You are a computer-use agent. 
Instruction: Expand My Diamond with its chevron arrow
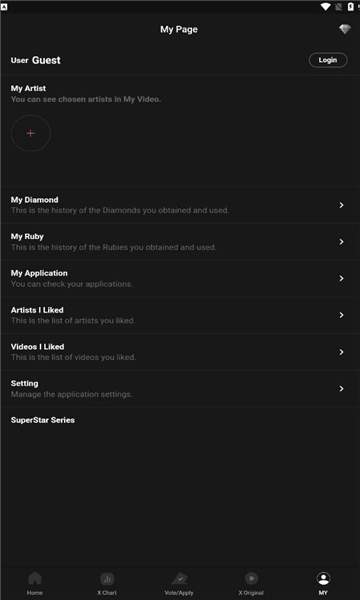click(x=341, y=205)
